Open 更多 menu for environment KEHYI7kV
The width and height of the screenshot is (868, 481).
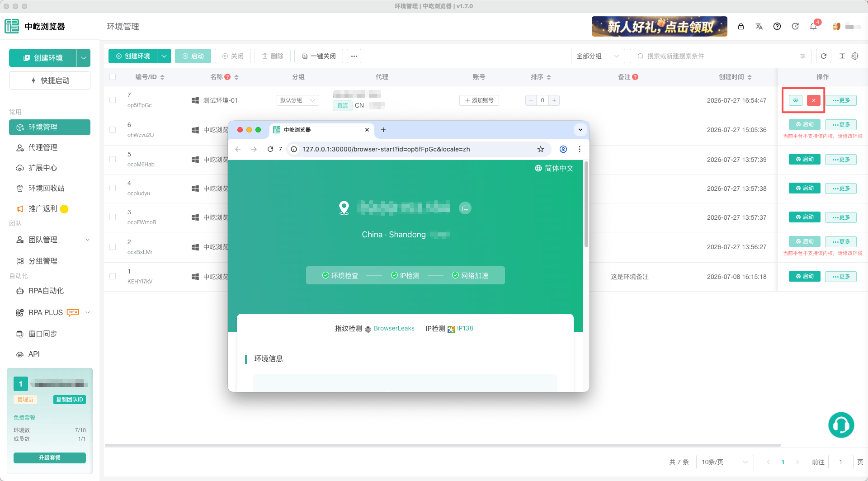pos(841,276)
